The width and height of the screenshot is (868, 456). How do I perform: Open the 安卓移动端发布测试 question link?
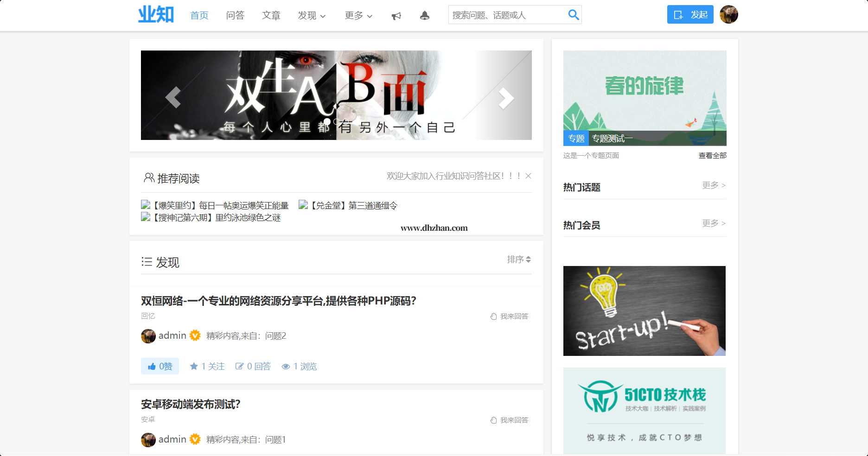click(x=191, y=404)
